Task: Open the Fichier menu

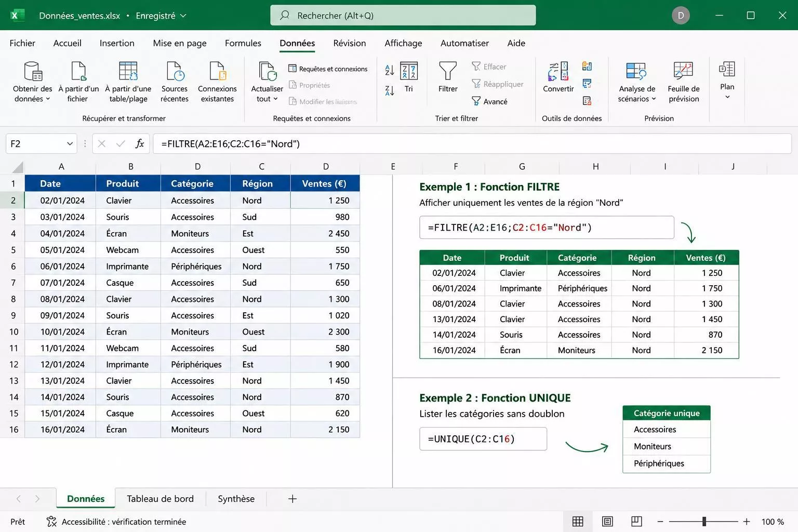Action: 22,43
